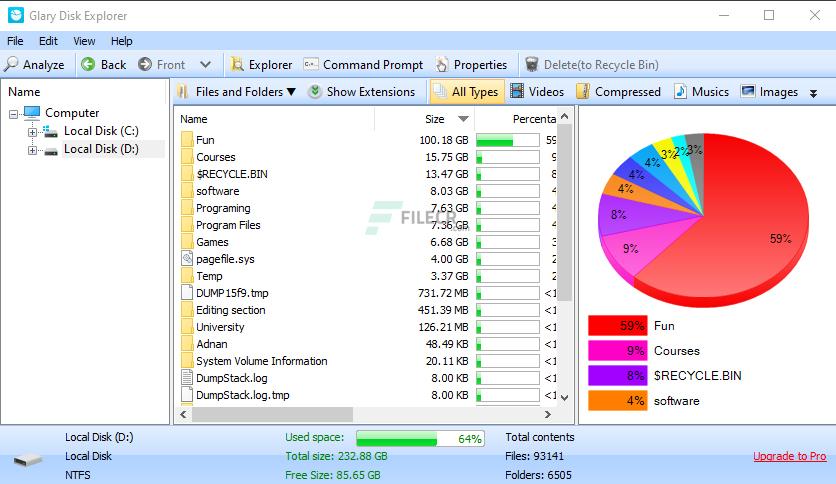The image size is (836, 484).
Task: Click the DUMP15f9.tmp file icon
Action: (187, 293)
